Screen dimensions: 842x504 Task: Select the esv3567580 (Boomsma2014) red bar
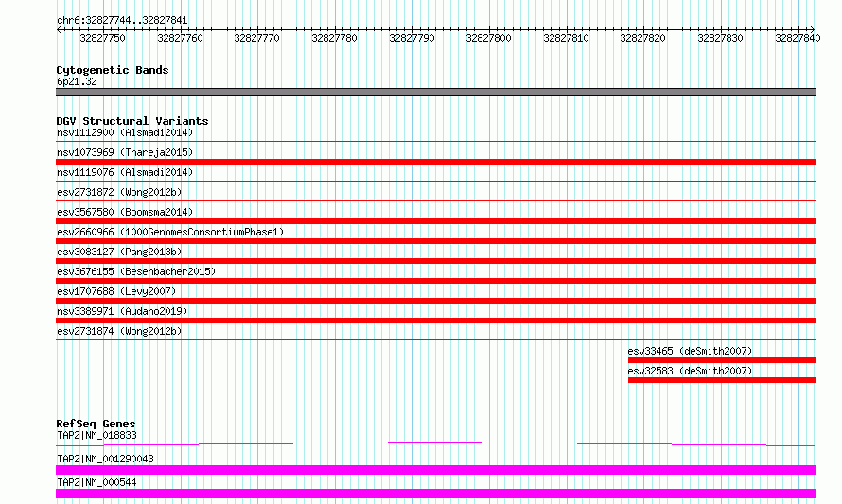click(435, 221)
